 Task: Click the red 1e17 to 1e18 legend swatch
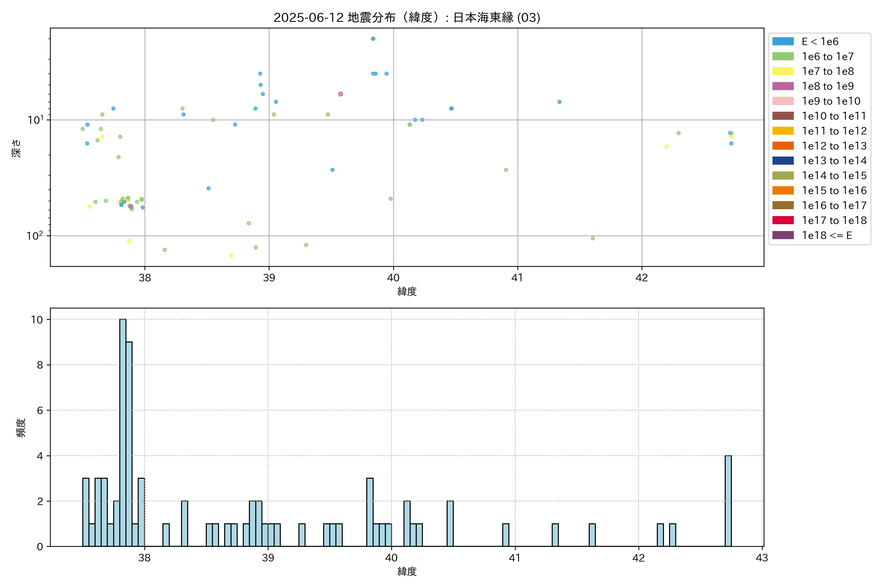pos(783,220)
